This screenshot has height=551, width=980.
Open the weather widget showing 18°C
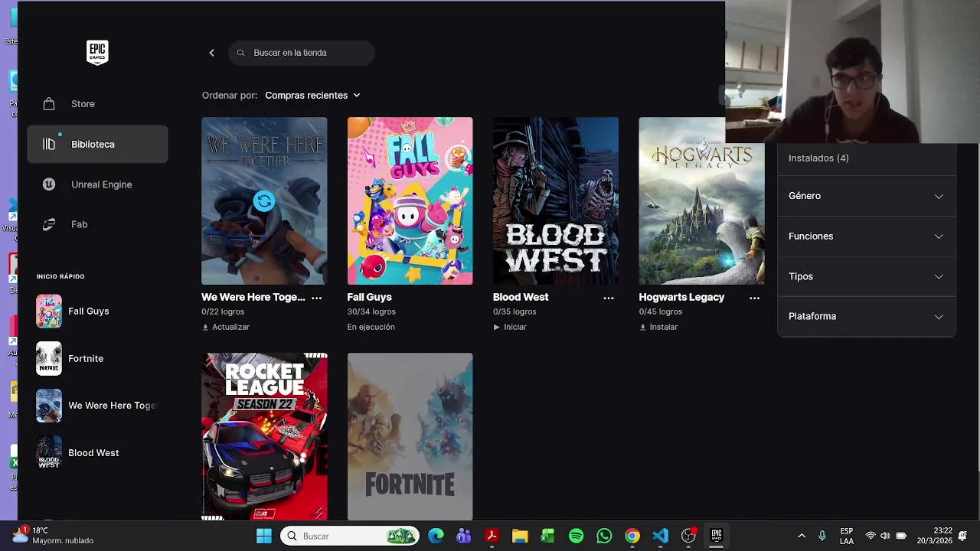pyautogui.click(x=54, y=536)
